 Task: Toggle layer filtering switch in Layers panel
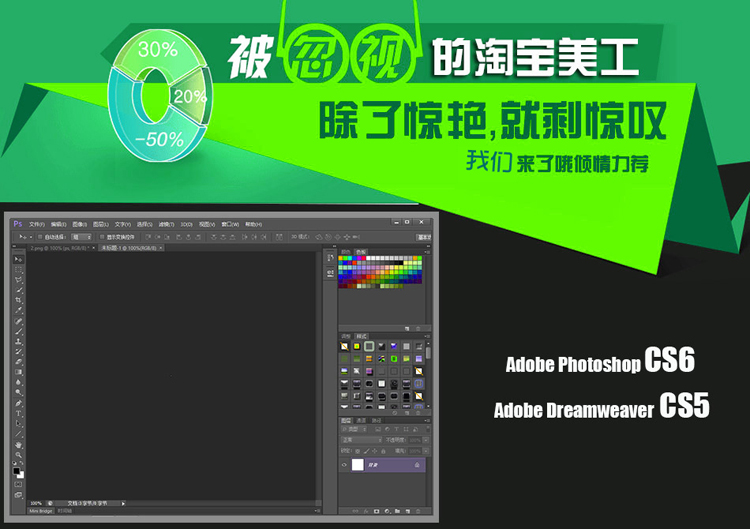(428, 429)
